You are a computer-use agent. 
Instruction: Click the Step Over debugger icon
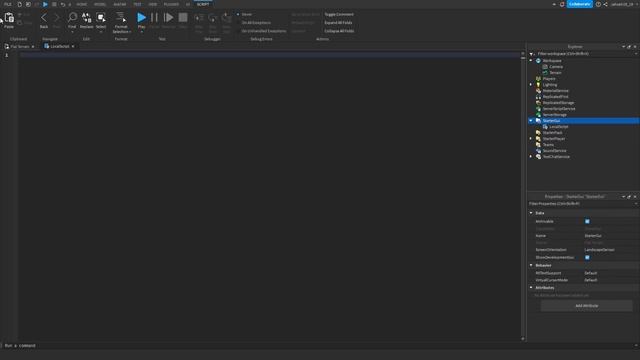[x=213, y=18]
